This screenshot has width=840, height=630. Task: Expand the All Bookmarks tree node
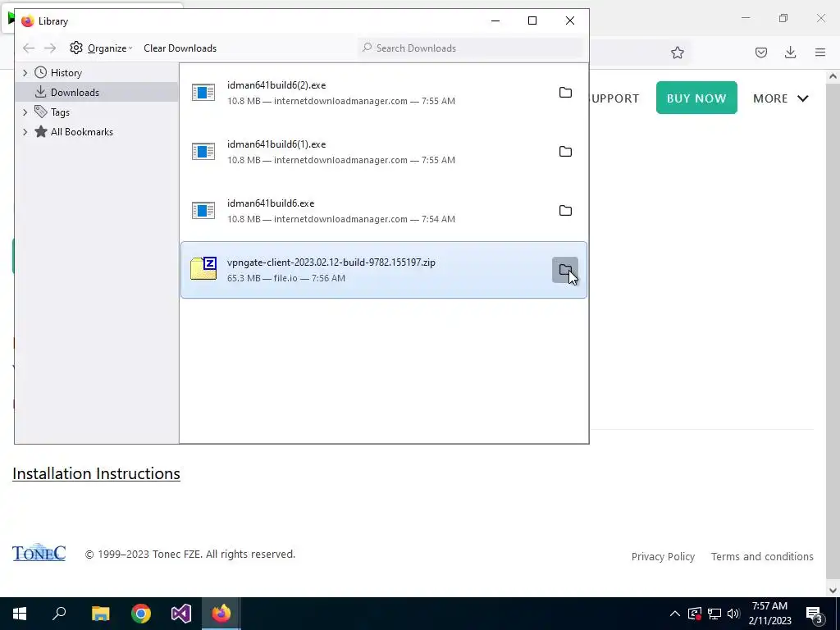click(x=25, y=132)
